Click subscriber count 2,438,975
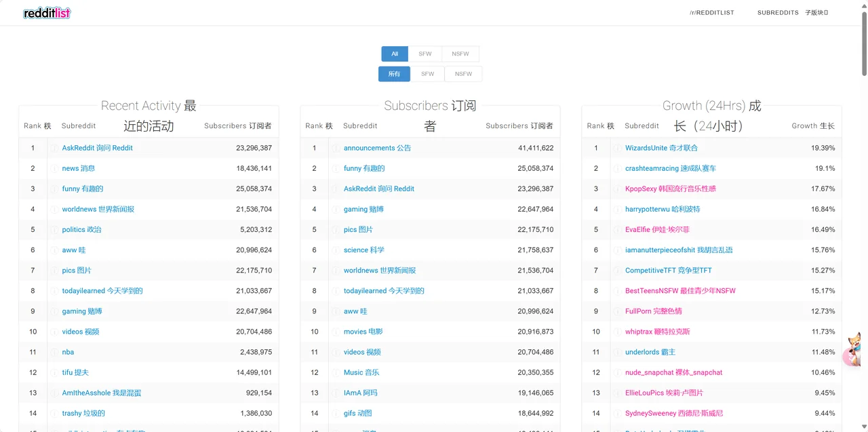868x432 pixels. click(x=256, y=352)
